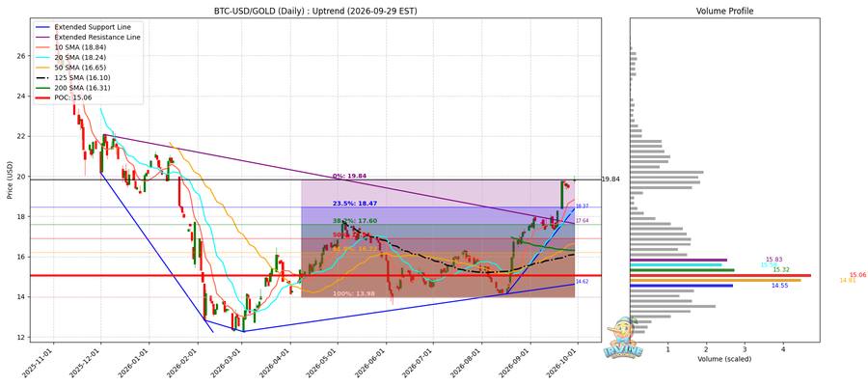This screenshot has height=386, width=868.
Task: Click the Fibonacci label '0%: 19.84'
Action: (349, 176)
